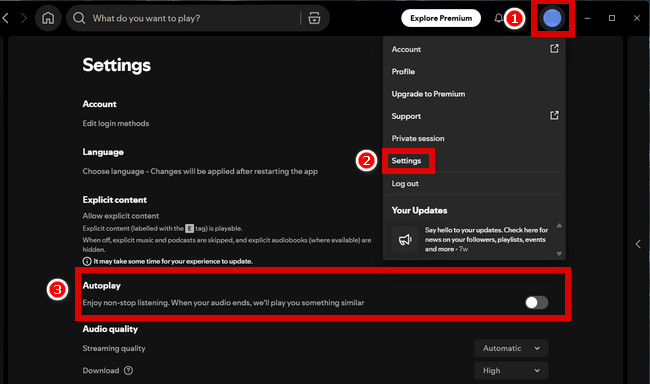The width and height of the screenshot is (650, 384).
Task: Open notifications bell icon
Action: (499, 18)
